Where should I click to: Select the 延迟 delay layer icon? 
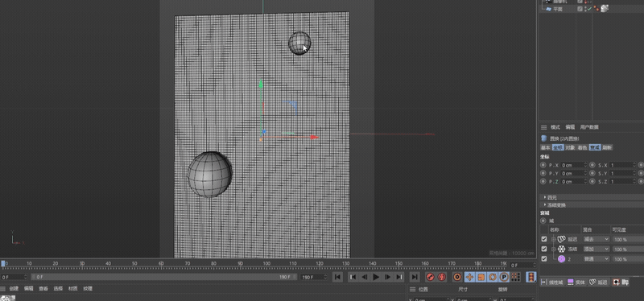(x=561, y=239)
